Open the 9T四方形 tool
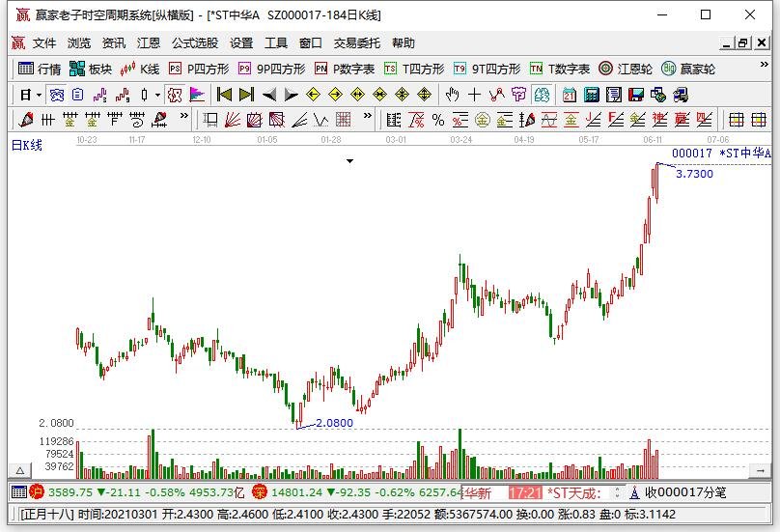Image resolution: width=780 pixels, height=532 pixels. coord(487,69)
